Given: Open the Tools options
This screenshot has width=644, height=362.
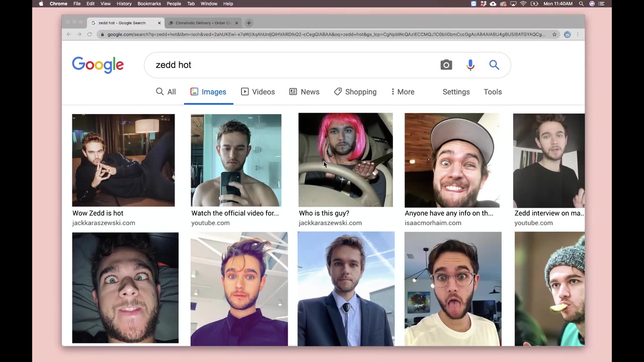Looking at the screenshot, I should tap(493, 92).
